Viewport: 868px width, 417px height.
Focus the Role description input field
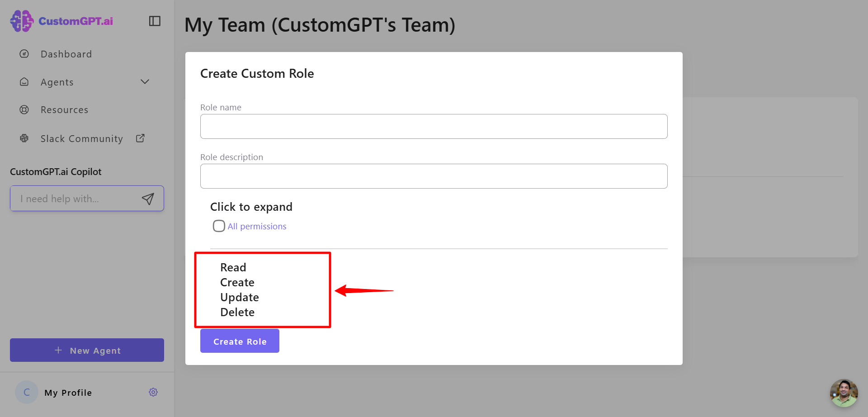click(x=434, y=176)
